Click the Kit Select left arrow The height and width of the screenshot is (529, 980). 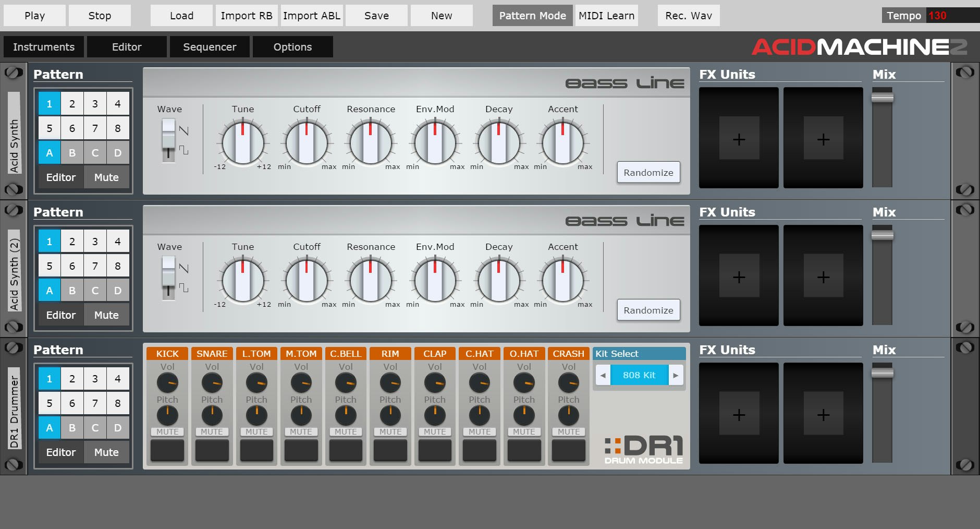pyautogui.click(x=604, y=375)
